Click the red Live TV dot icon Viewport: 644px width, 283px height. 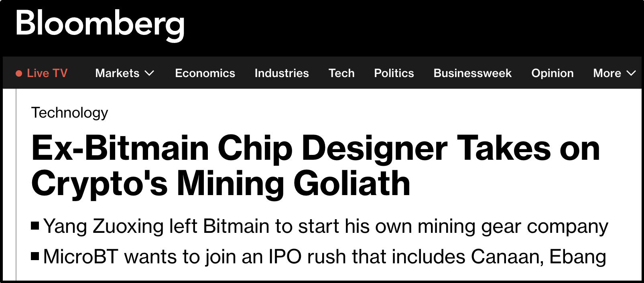pyautogui.click(x=19, y=73)
